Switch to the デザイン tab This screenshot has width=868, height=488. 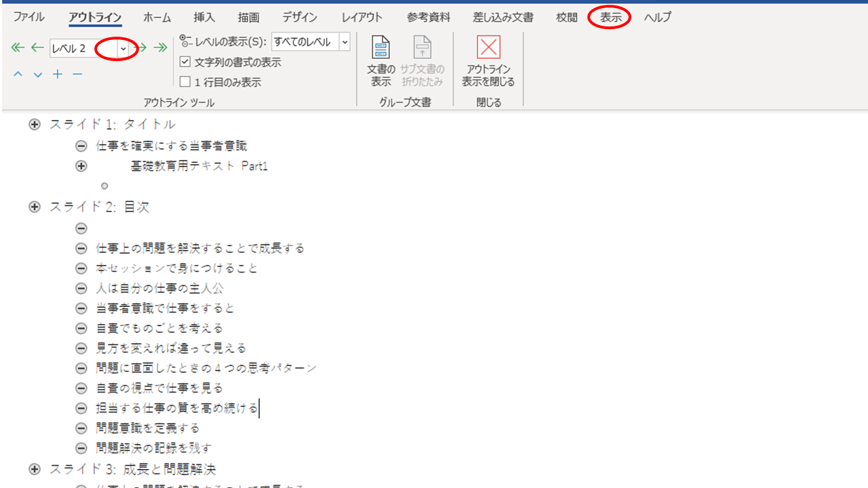coord(300,18)
